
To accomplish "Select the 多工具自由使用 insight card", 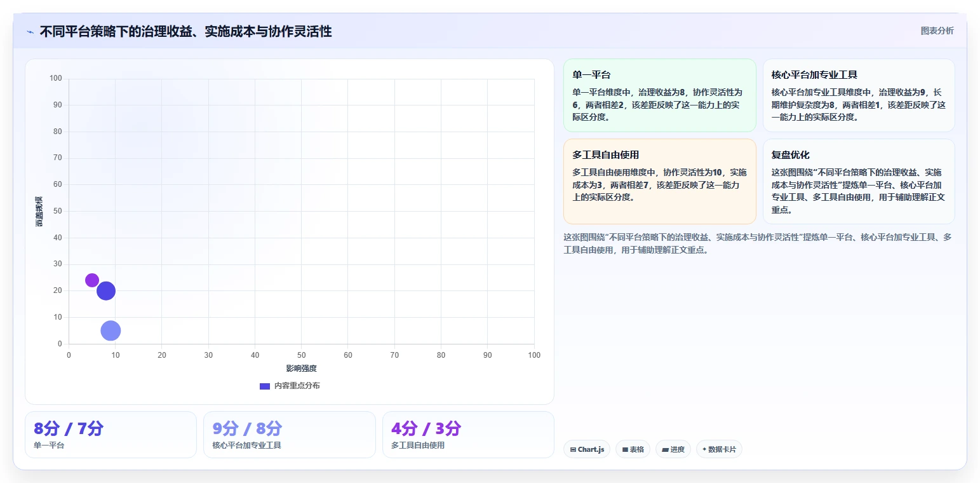I will tap(660, 181).
